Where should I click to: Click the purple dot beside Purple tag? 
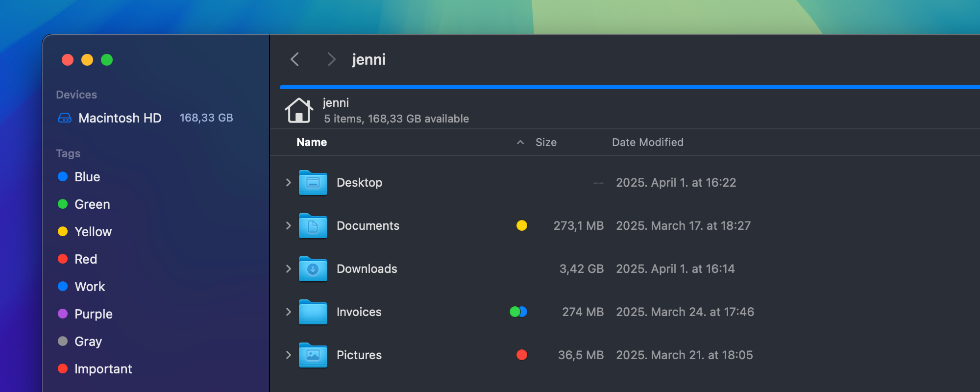click(63, 314)
